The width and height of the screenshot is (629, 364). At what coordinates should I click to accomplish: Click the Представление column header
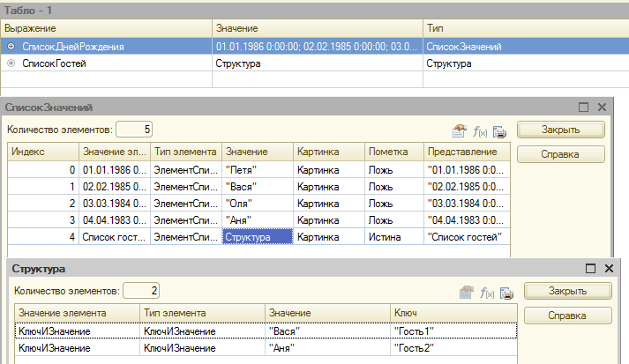click(467, 152)
